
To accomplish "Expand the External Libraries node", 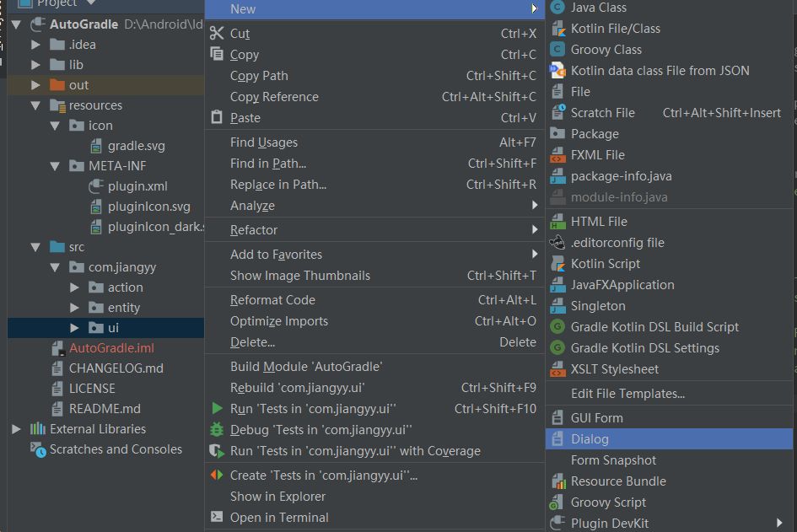I will click(x=16, y=429).
